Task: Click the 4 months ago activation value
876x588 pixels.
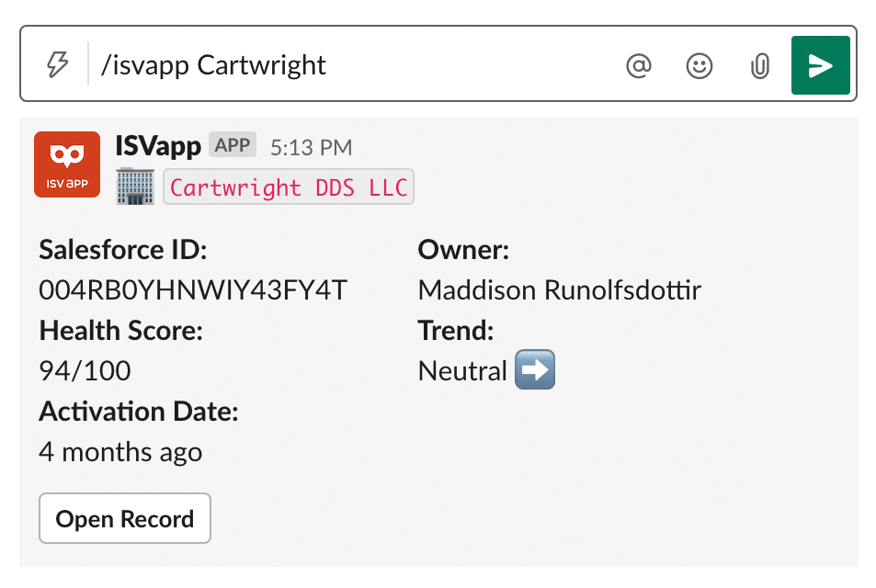Action: 120,452
